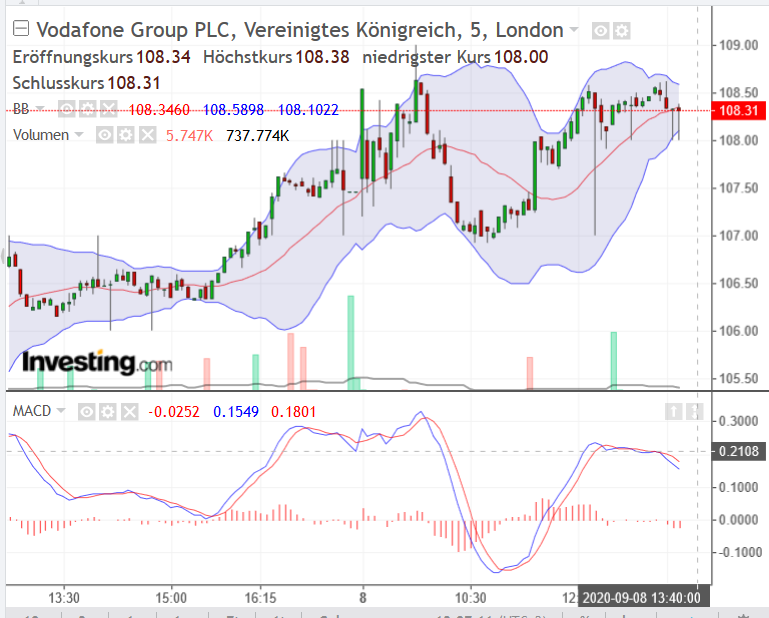769x618 pixels.
Task: Open the dropdown arrow after the Vodafone title
Action: (x=573, y=30)
